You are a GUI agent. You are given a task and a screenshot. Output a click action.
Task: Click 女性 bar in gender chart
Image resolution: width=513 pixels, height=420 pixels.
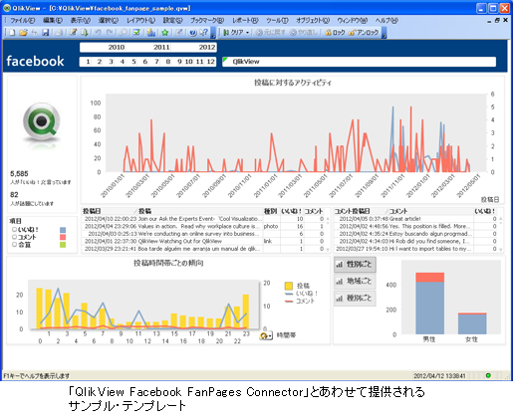click(x=472, y=323)
